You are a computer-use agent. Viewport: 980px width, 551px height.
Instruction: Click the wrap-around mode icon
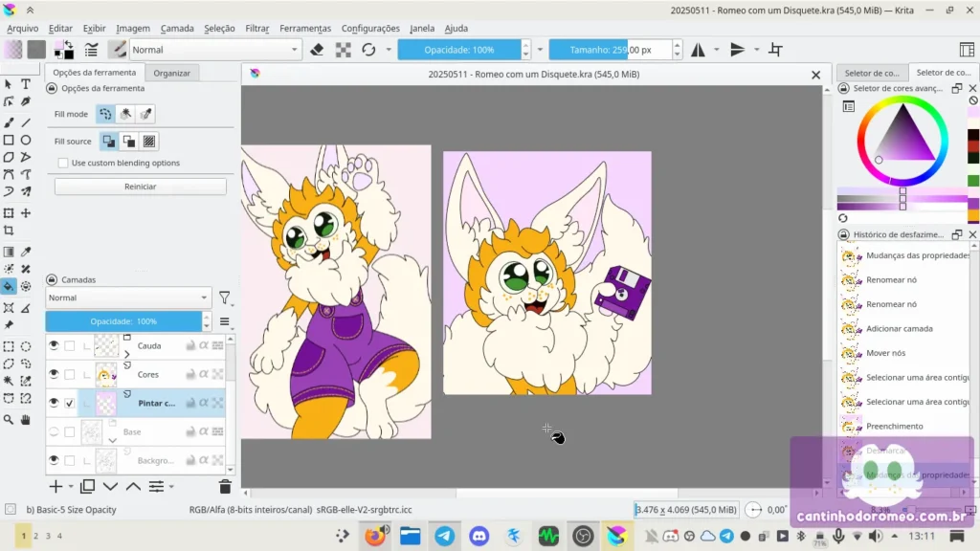click(775, 50)
